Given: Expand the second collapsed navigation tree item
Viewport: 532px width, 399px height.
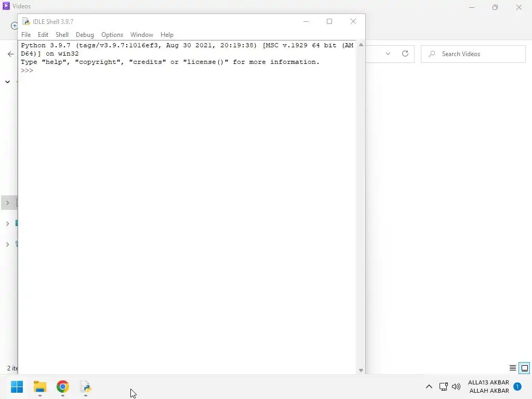Looking at the screenshot, I should coord(7,223).
